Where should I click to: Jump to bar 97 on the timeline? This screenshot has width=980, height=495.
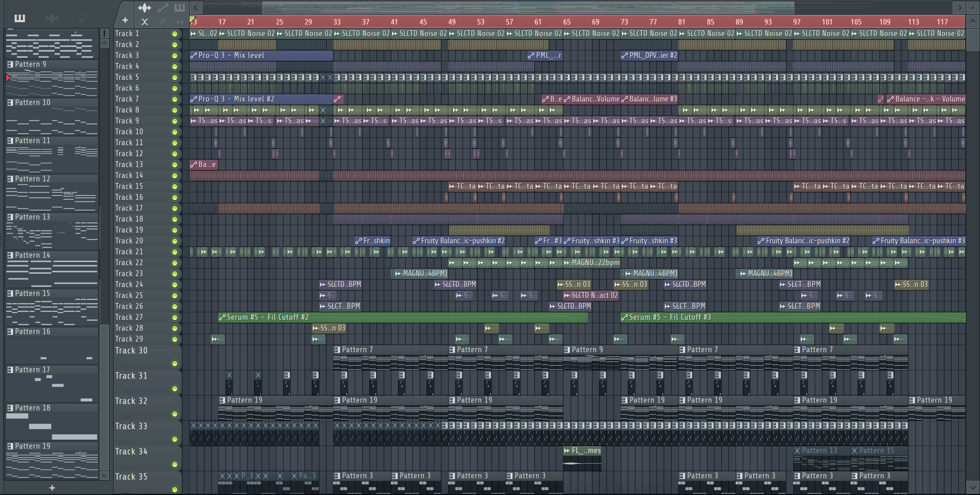click(797, 22)
